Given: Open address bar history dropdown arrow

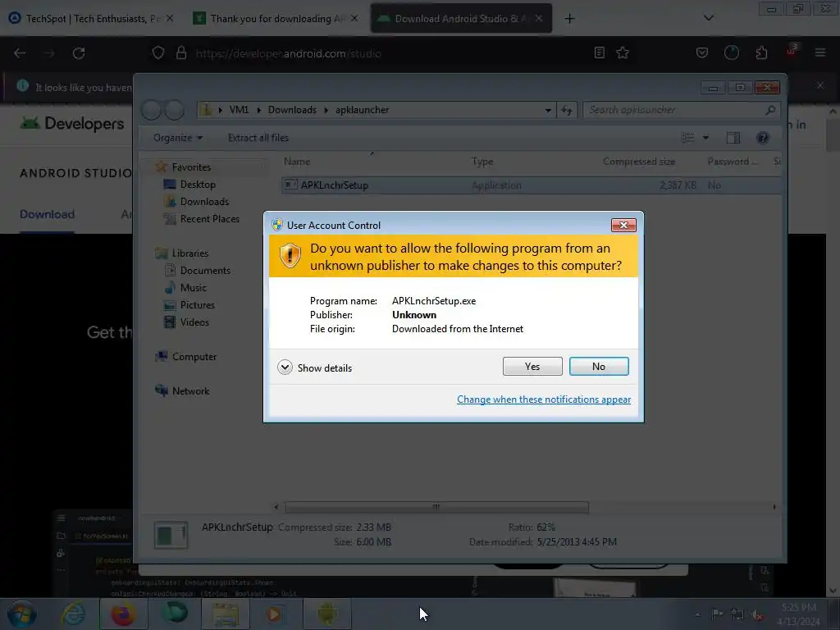Looking at the screenshot, I should point(547,111).
